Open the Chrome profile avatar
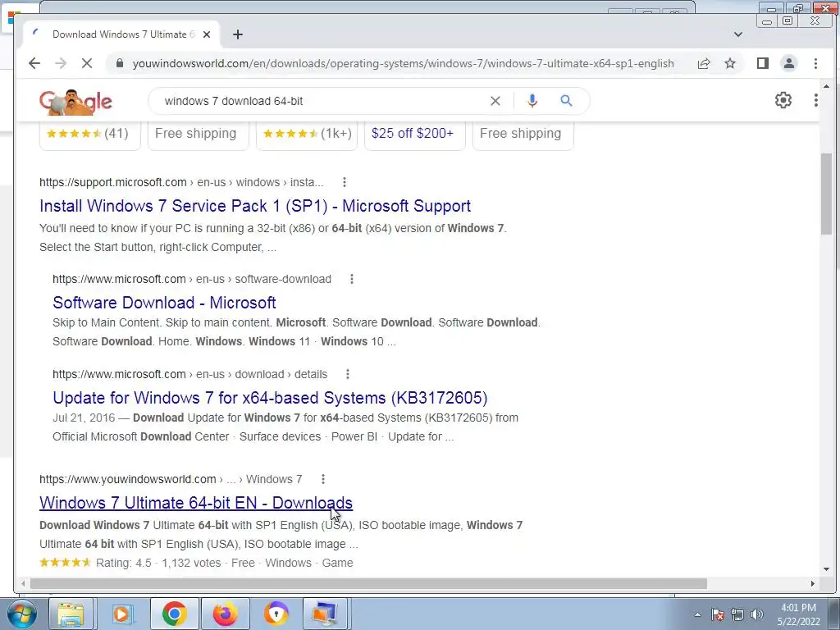Viewport: 840px width, 630px height. tap(789, 63)
